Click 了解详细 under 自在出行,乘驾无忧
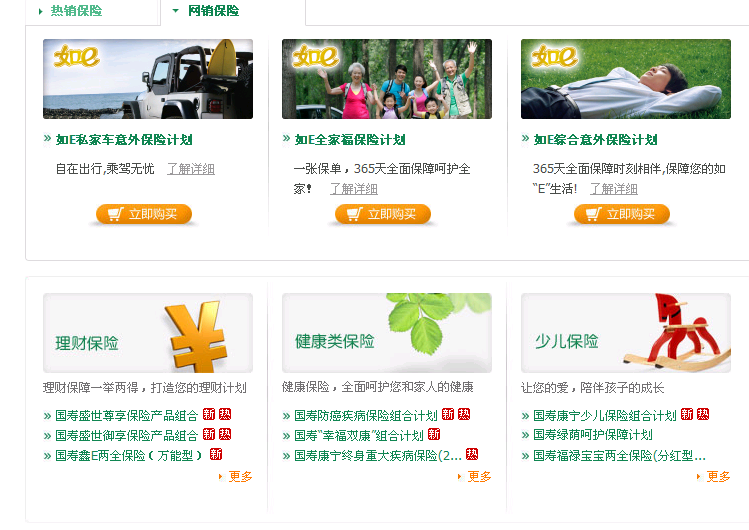 click(x=191, y=169)
